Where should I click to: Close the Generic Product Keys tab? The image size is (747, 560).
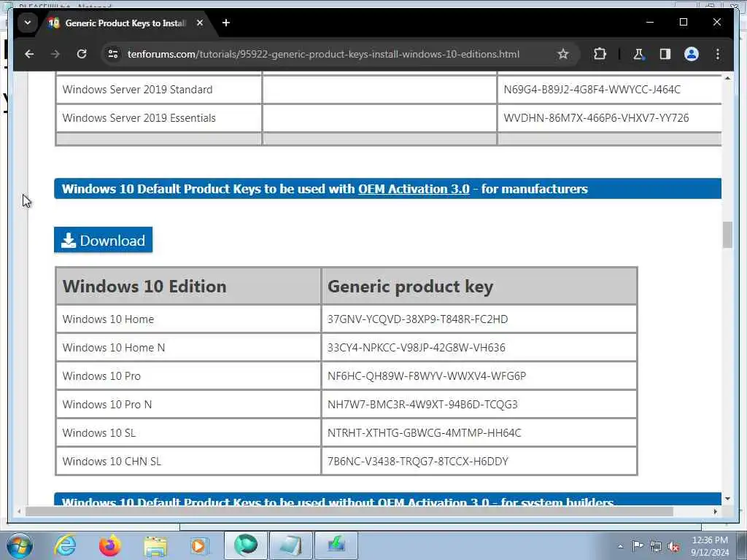tap(200, 23)
